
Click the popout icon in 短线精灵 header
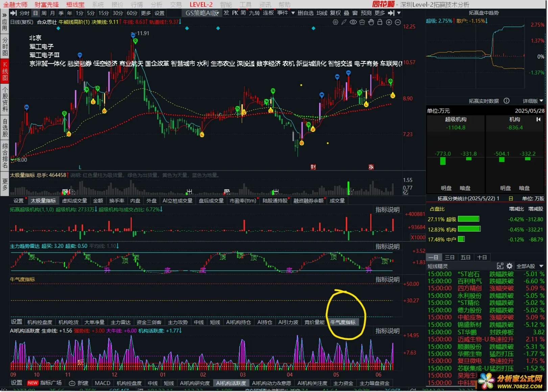click(500, 266)
